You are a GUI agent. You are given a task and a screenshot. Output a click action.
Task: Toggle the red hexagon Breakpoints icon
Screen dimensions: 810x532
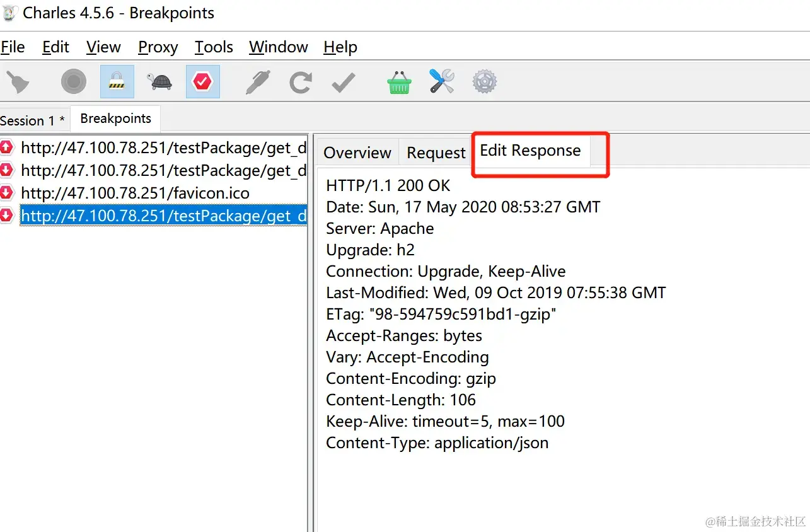tap(203, 81)
